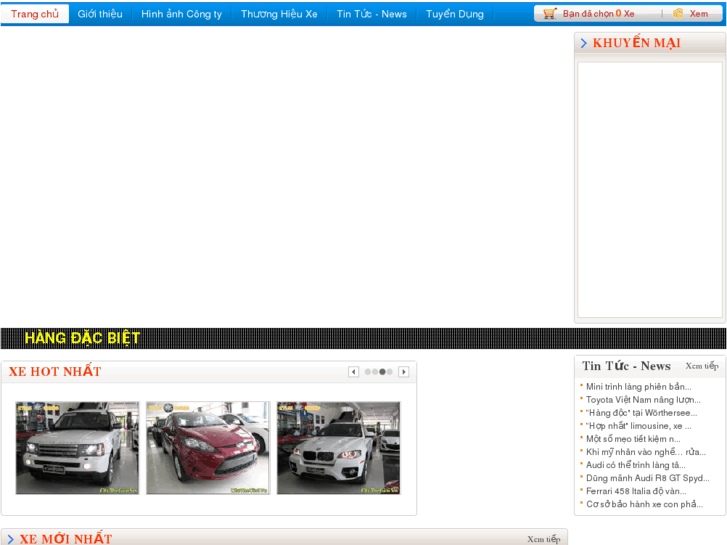This screenshot has width=727, height=545.
Task: Open the Giới thiệu menu item
Action: point(100,14)
